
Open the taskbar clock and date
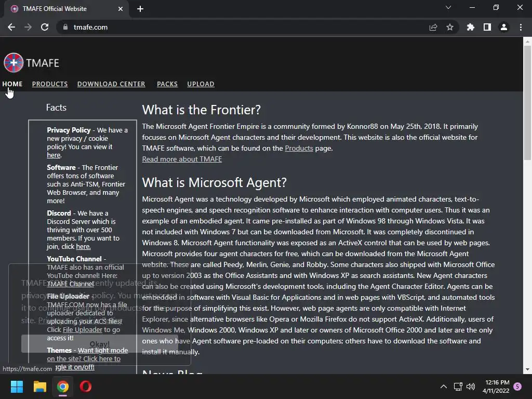click(496, 387)
